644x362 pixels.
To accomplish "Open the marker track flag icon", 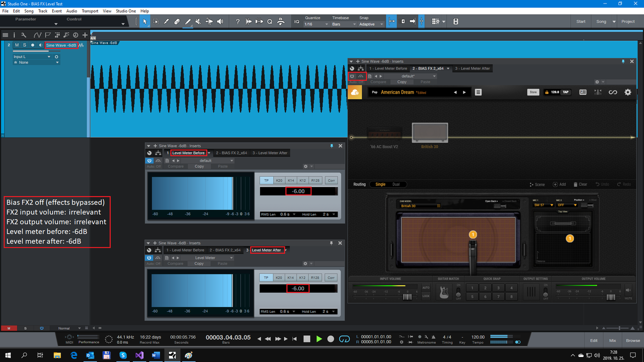I will 47,35.
